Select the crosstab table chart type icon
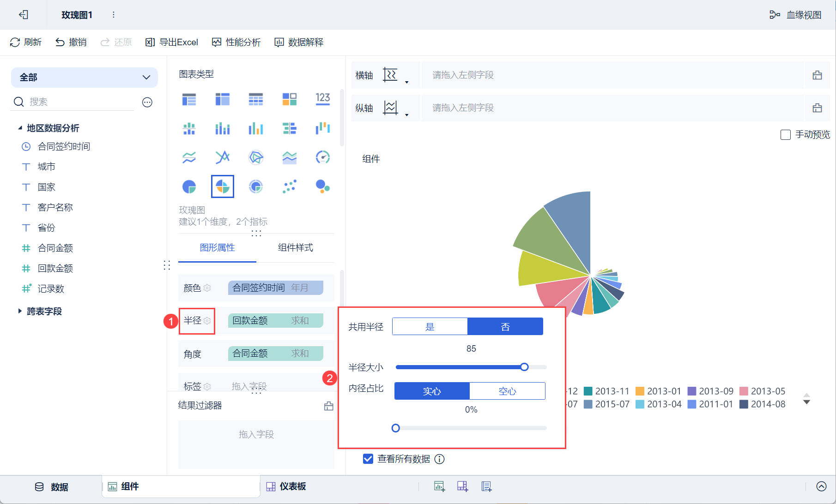Screen dimensions: 836x504 223,99
